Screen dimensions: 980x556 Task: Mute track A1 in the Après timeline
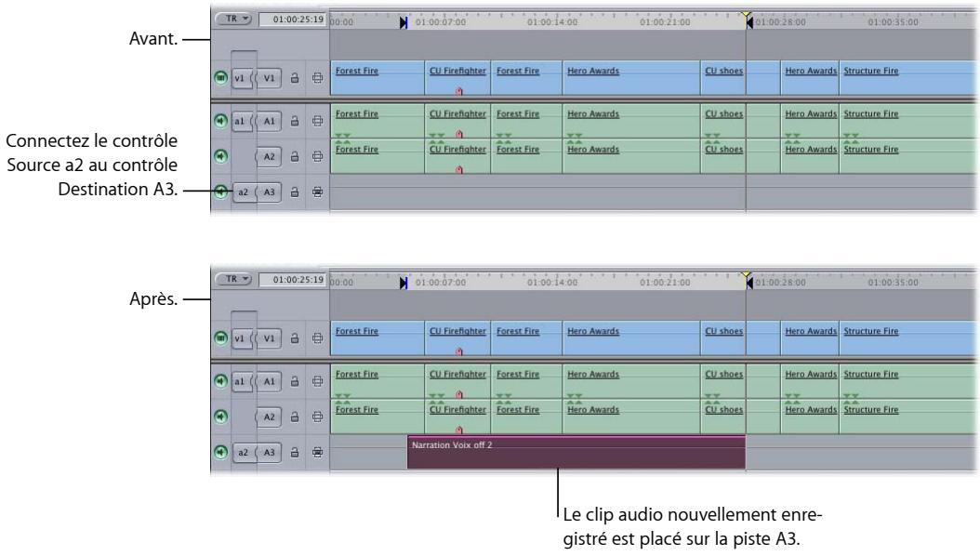[x=220, y=381]
